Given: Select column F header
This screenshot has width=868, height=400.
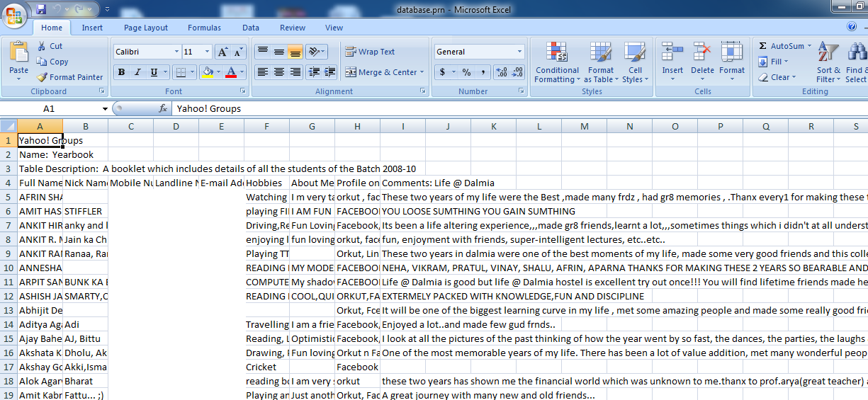Looking at the screenshot, I should tap(266, 126).
